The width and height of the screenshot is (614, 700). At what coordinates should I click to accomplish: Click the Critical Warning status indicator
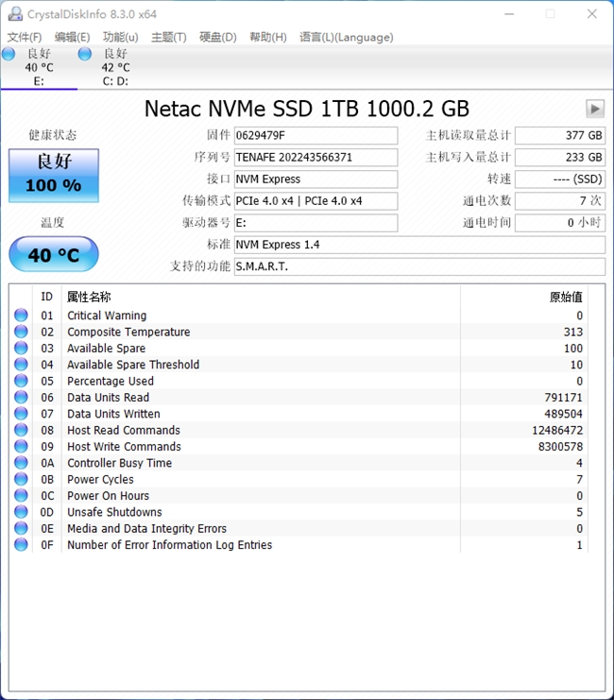click(21, 316)
